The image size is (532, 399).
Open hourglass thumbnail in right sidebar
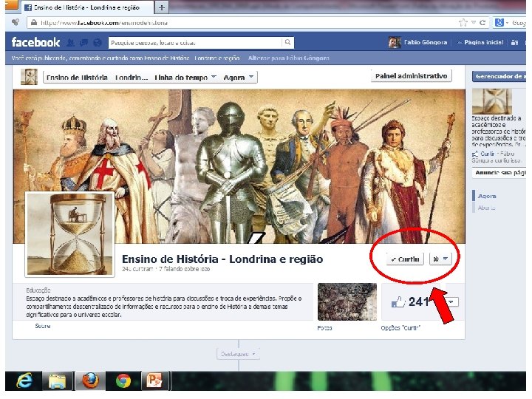coord(491,101)
